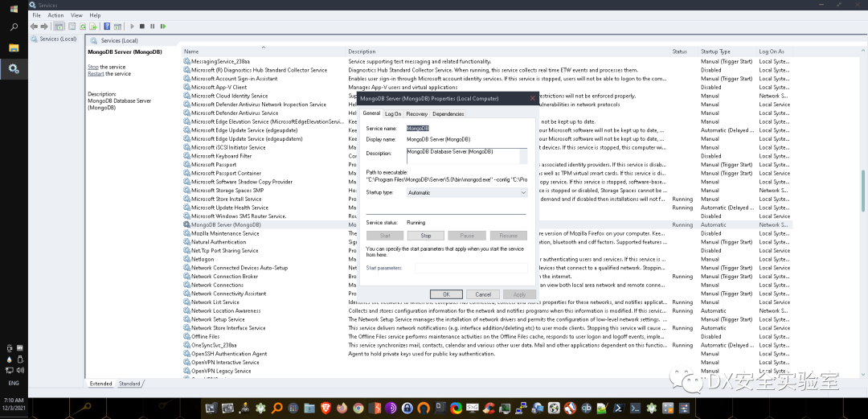
Task: Click the Resume button in Properties dialog
Action: pyautogui.click(x=508, y=236)
